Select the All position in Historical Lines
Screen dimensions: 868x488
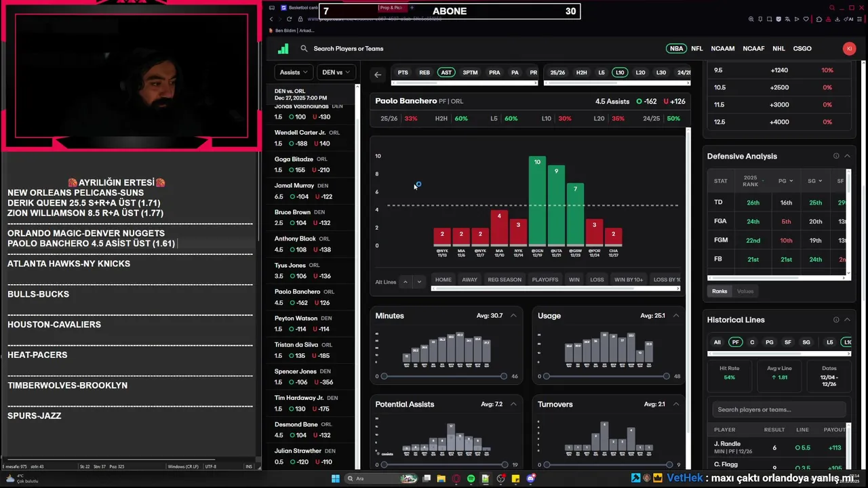click(717, 342)
